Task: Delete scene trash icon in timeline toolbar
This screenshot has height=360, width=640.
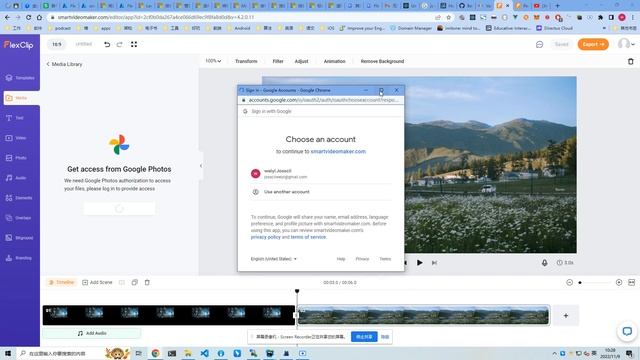Action: (x=147, y=282)
